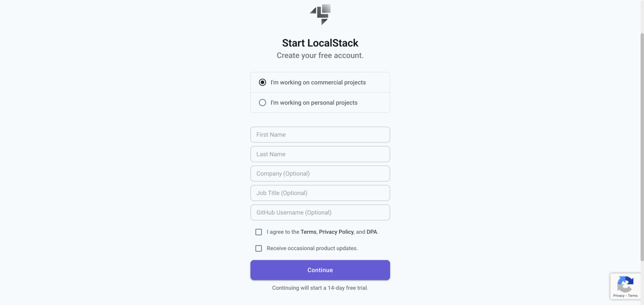The image size is (644, 305).
Task: Click the 14-day free trial notice text
Action: [320, 288]
